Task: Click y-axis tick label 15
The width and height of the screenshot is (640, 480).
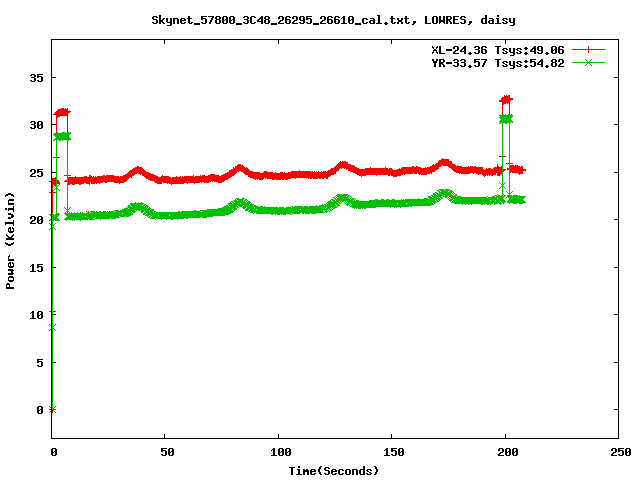Action: pos(36,268)
